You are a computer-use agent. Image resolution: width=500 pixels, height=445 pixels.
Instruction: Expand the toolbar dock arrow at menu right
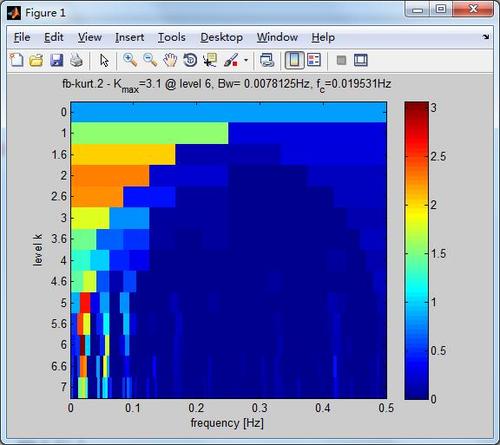(486, 37)
